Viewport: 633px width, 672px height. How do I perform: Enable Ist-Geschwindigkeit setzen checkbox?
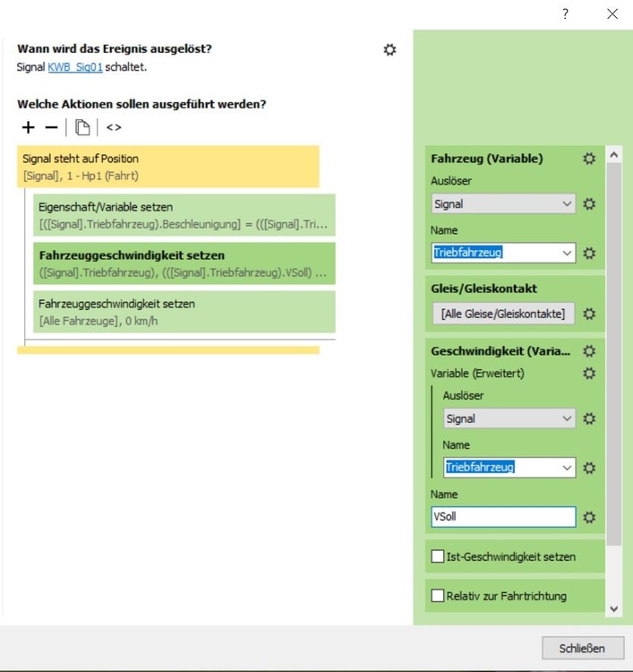438,556
